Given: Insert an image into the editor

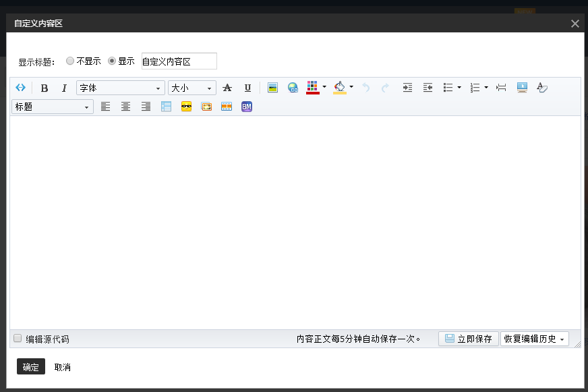Looking at the screenshot, I should (272, 88).
